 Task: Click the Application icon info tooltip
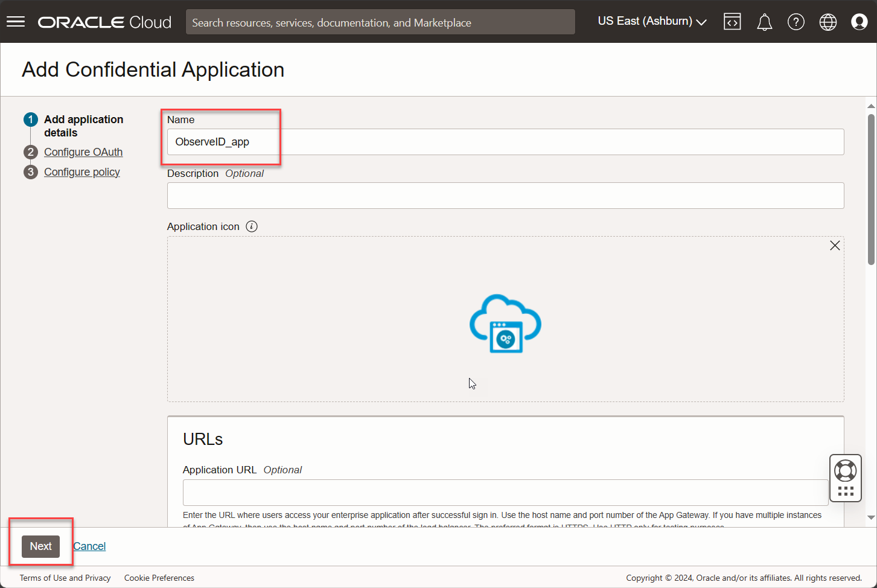point(252,226)
